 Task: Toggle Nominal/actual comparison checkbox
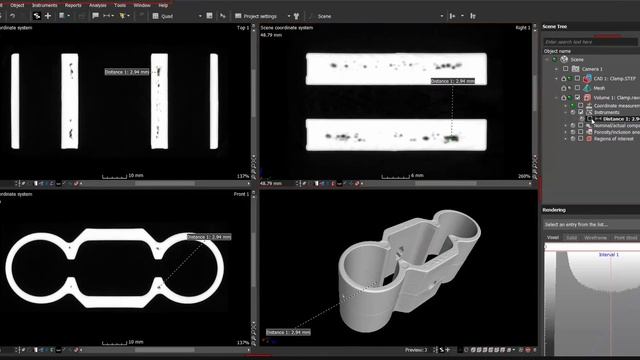point(580,126)
